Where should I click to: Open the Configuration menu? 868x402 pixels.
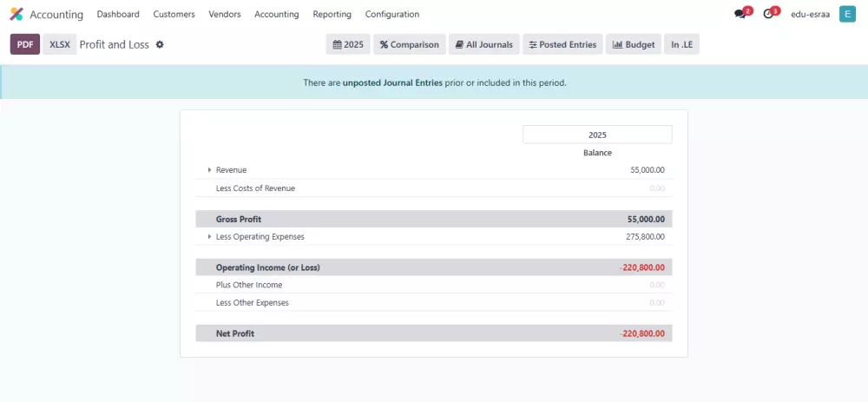pyautogui.click(x=391, y=14)
